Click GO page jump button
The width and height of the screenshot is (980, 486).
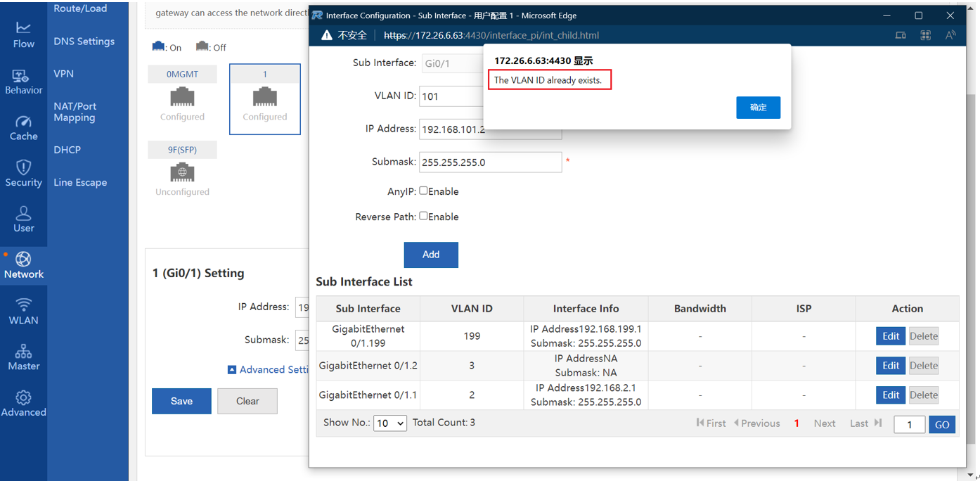tap(941, 424)
